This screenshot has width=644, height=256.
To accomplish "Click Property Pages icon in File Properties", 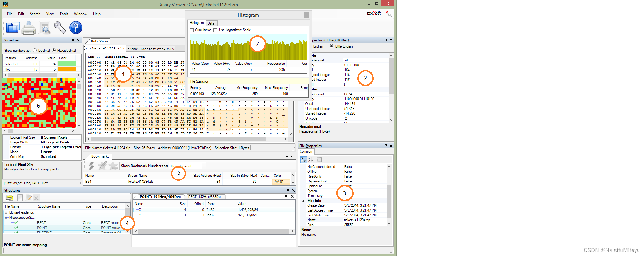I will 319,160.
